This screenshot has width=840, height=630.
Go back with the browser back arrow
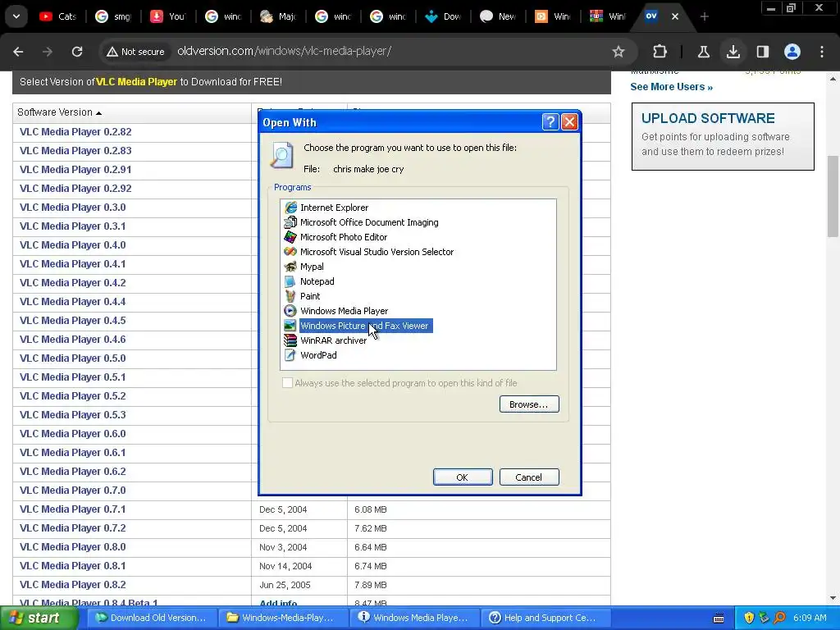[18, 52]
